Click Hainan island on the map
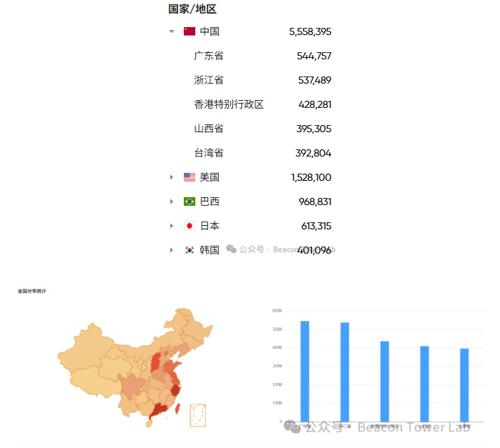This screenshot has width=500, height=448. point(149,424)
